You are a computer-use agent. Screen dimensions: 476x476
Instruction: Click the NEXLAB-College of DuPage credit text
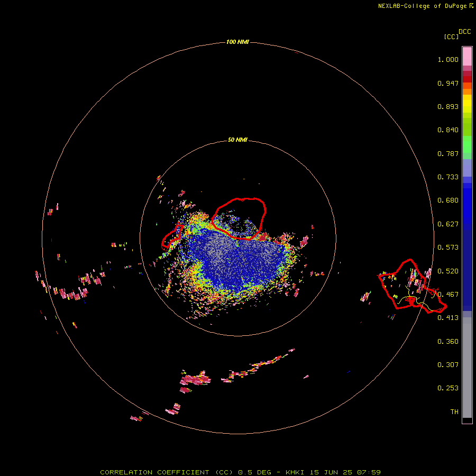(422, 6)
